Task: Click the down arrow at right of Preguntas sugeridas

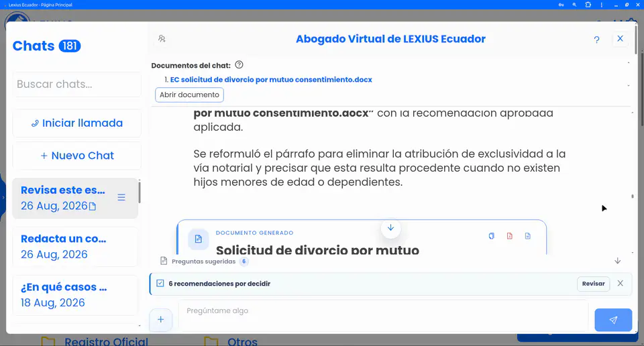Action: 617,261
